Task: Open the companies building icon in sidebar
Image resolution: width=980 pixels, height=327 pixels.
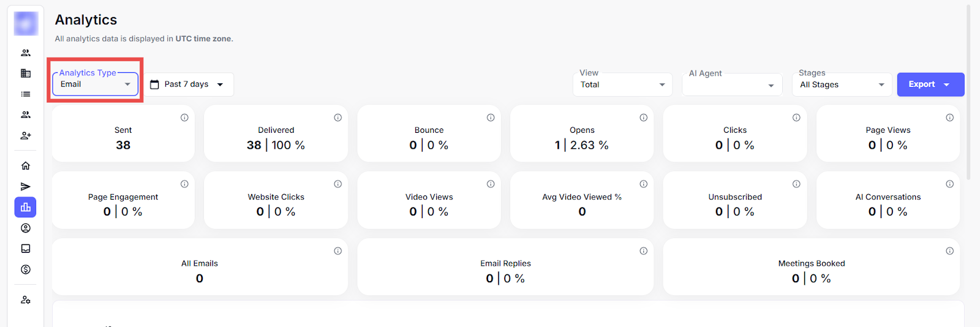Action: click(x=26, y=73)
